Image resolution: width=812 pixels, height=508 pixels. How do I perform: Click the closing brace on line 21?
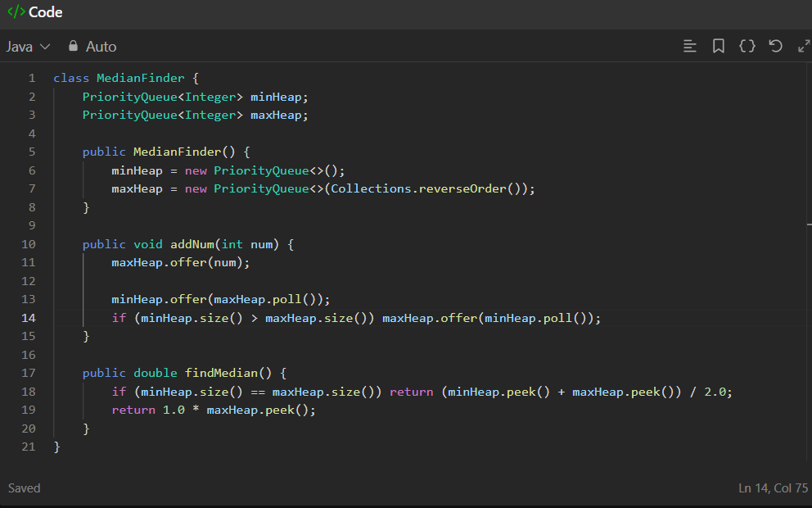[57, 447]
